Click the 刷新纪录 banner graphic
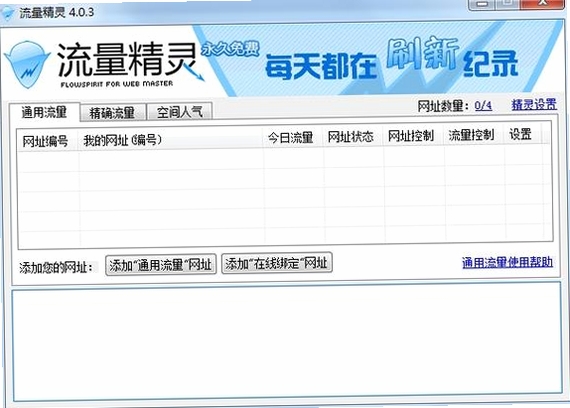This screenshot has height=408, width=570. click(x=451, y=57)
